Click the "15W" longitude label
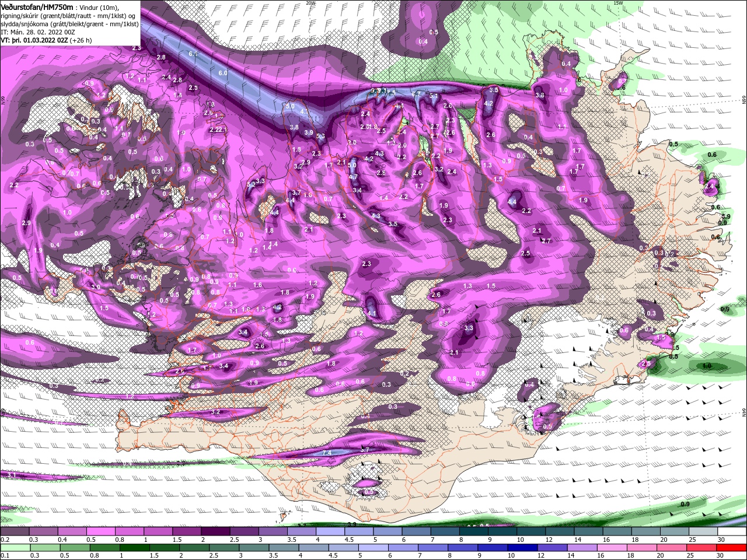 [618, 3]
